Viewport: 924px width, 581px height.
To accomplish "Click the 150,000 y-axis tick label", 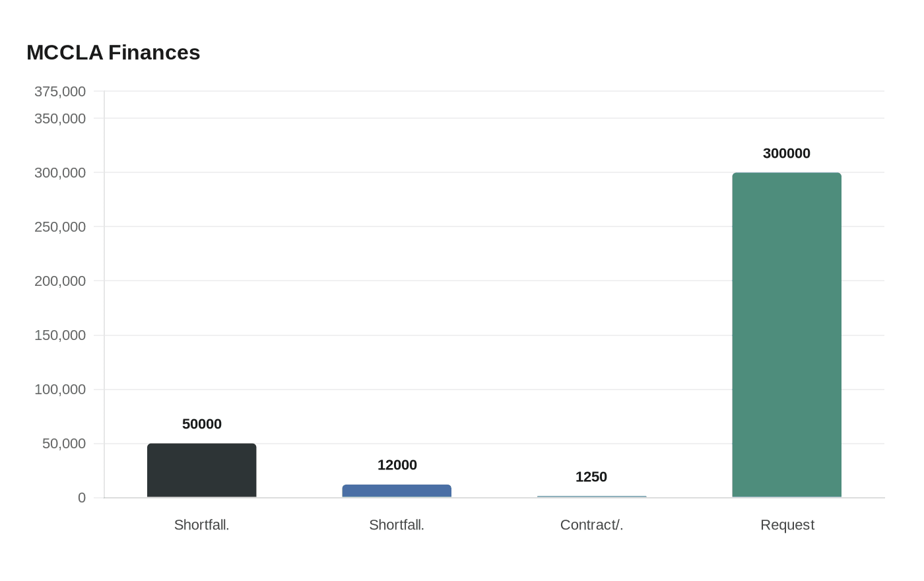I will tap(60, 335).
